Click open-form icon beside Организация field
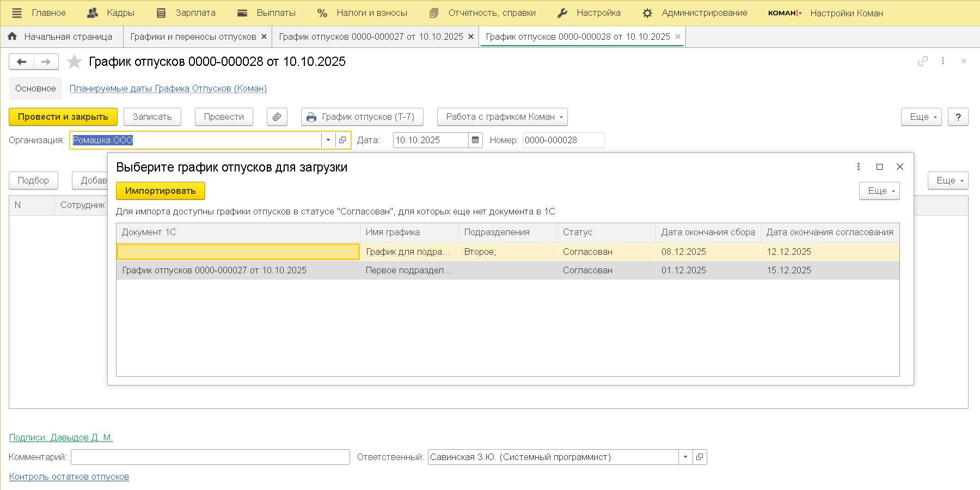This screenshot has width=980, height=490. 342,140
